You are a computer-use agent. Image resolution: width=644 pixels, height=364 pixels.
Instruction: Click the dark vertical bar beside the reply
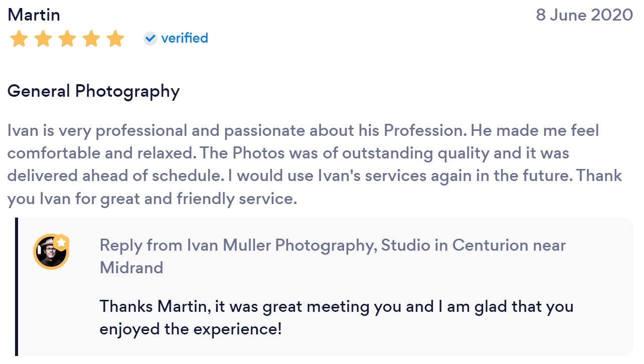(x=17, y=287)
